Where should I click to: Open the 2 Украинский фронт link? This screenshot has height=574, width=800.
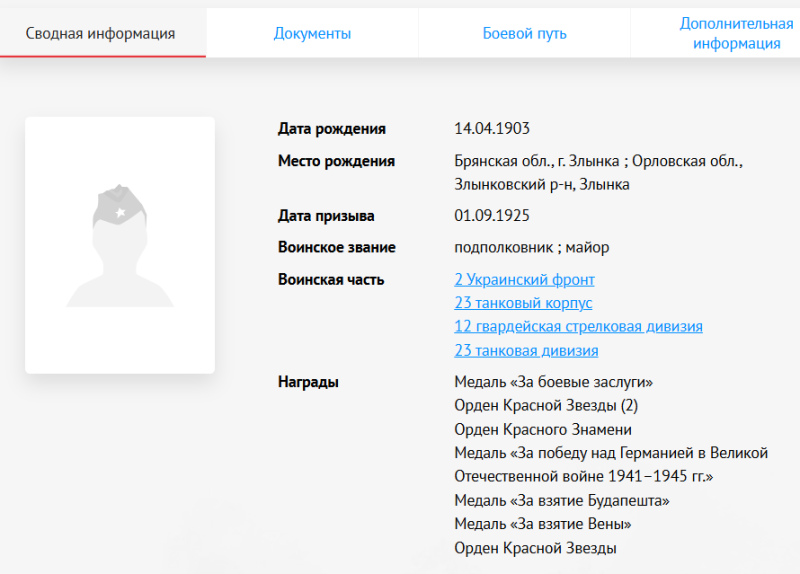pyautogui.click(x=524, y=279)
